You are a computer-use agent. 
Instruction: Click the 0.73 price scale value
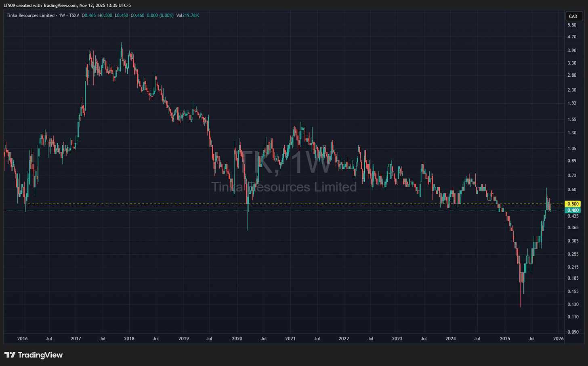[x=572, y=176]
